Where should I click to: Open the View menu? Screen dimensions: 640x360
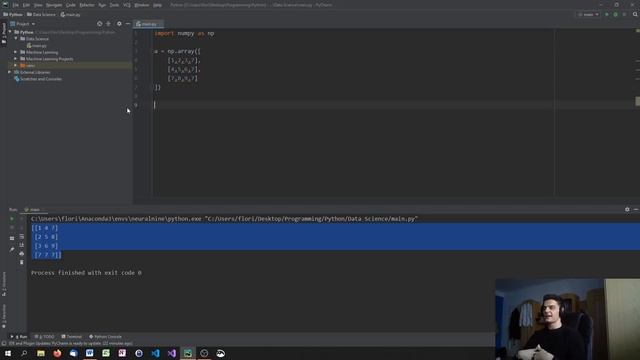[x=38, y=5]
